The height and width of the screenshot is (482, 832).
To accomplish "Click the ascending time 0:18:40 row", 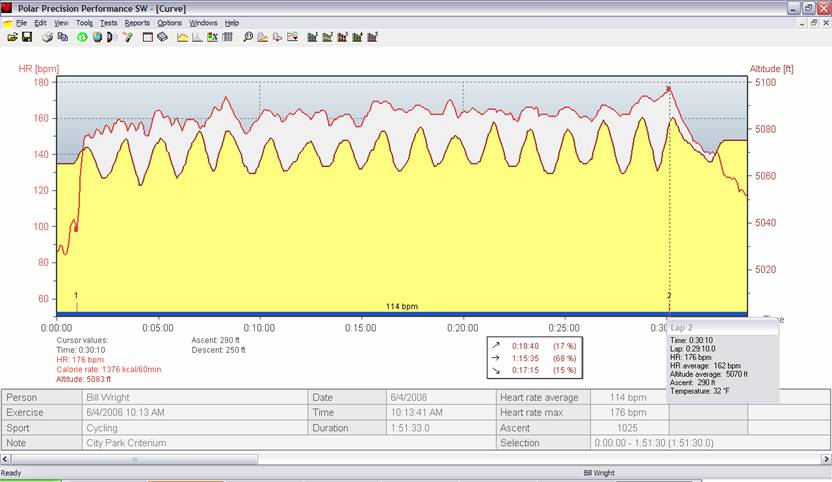I will (x=534, y=346).
